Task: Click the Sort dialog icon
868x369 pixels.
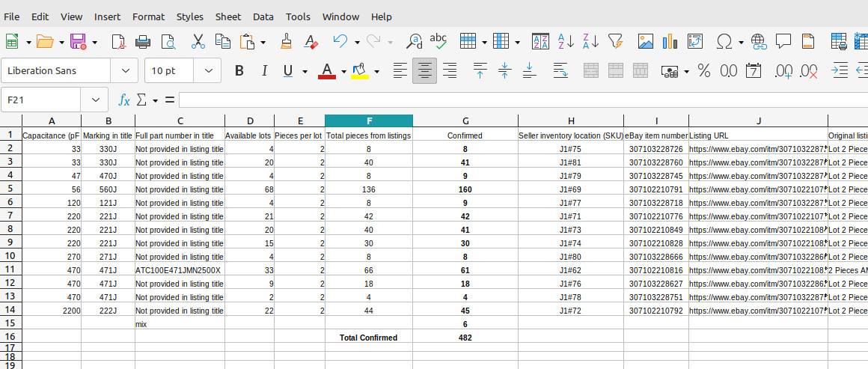Action: [540, 42]
